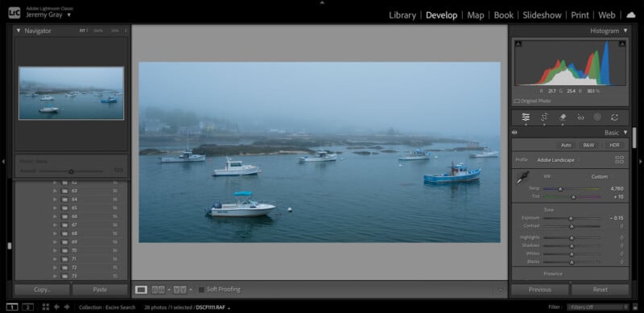Expand folder 63 in the list

55,191
